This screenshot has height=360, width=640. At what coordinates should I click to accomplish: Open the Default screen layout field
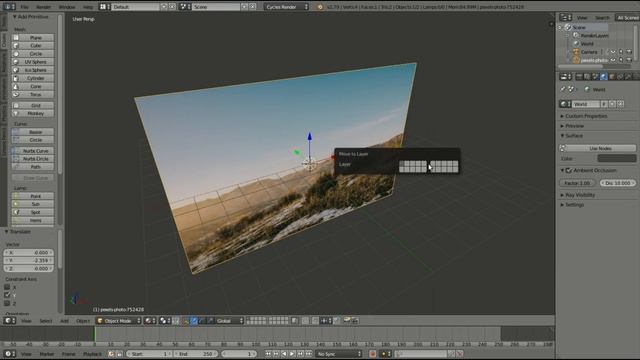[x=135, y=7]
